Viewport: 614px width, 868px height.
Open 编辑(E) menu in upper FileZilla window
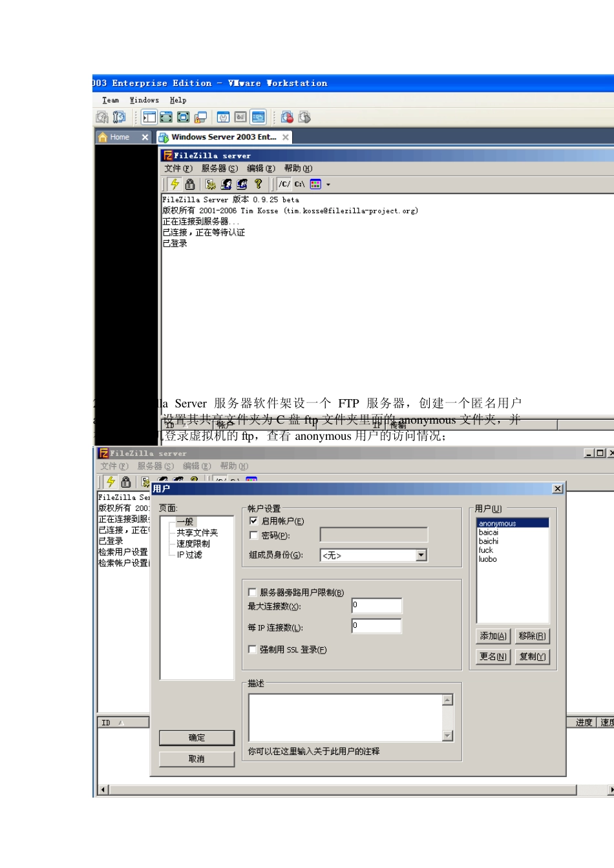pos(261,169)
